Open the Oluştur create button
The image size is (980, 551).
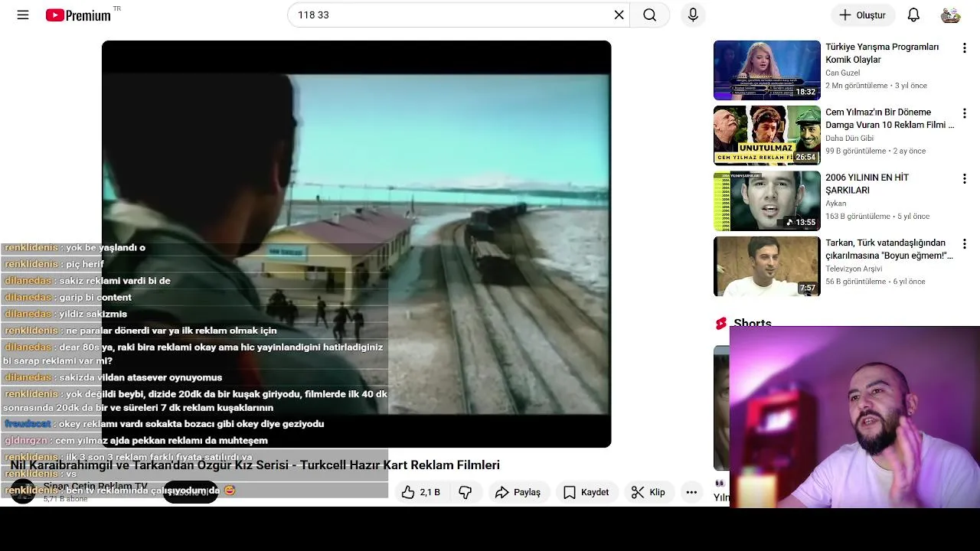coord(862,15)
